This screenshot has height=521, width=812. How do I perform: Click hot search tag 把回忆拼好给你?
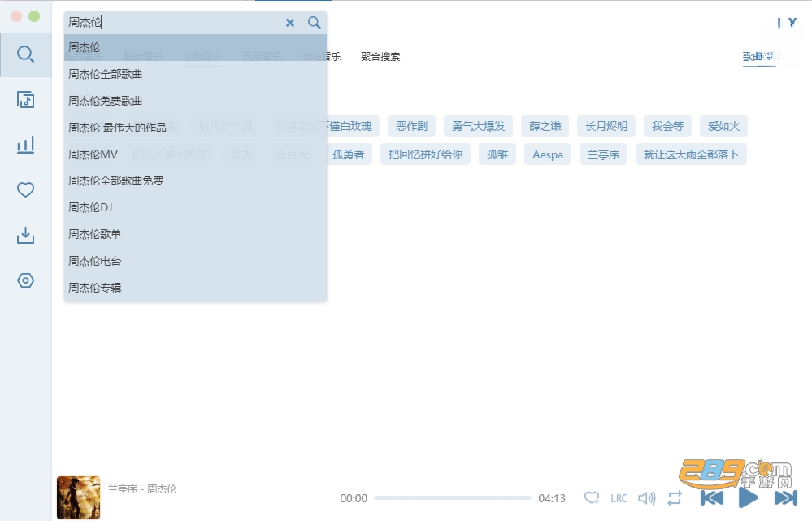tap(426, 154)
